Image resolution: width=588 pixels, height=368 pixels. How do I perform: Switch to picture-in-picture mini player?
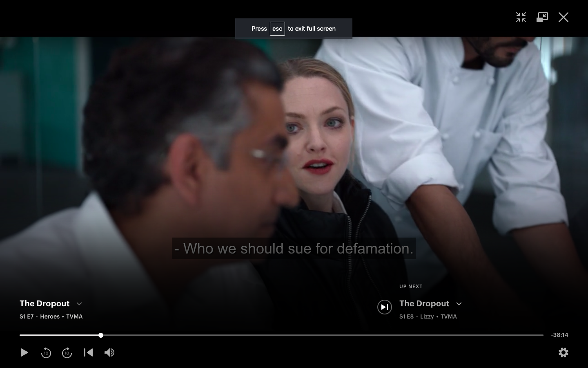coord(542,17)
